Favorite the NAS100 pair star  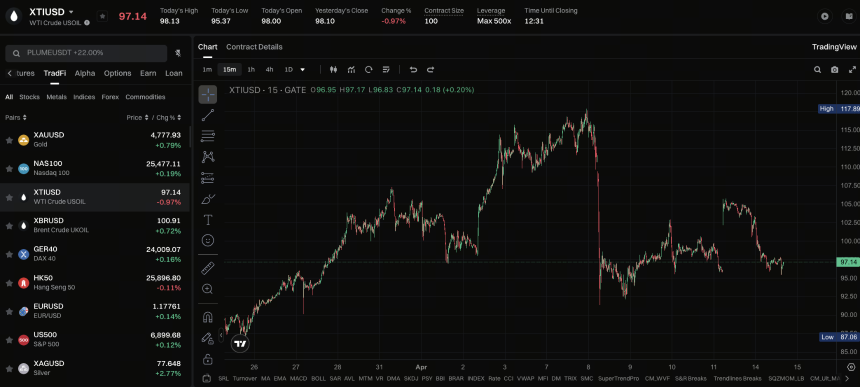(9, 169)
